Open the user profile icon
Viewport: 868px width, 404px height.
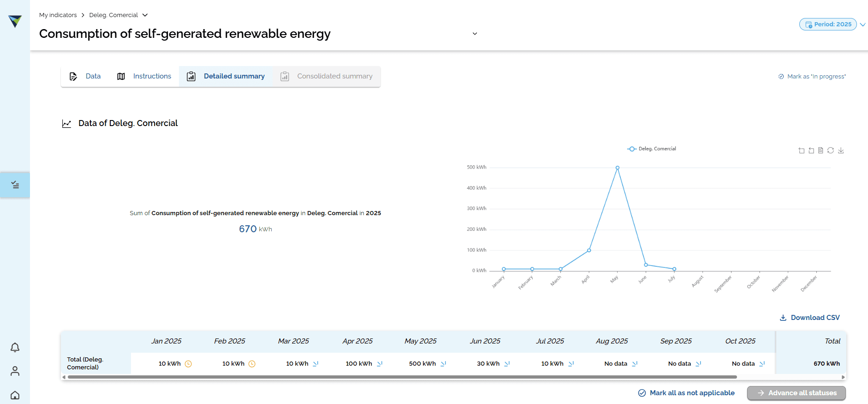(15, 371)
